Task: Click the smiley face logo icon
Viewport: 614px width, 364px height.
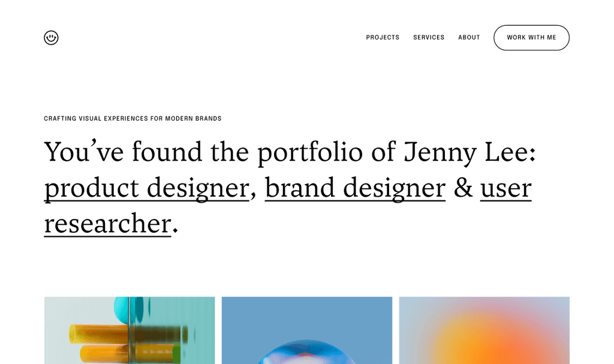Action: pos(52,37)
